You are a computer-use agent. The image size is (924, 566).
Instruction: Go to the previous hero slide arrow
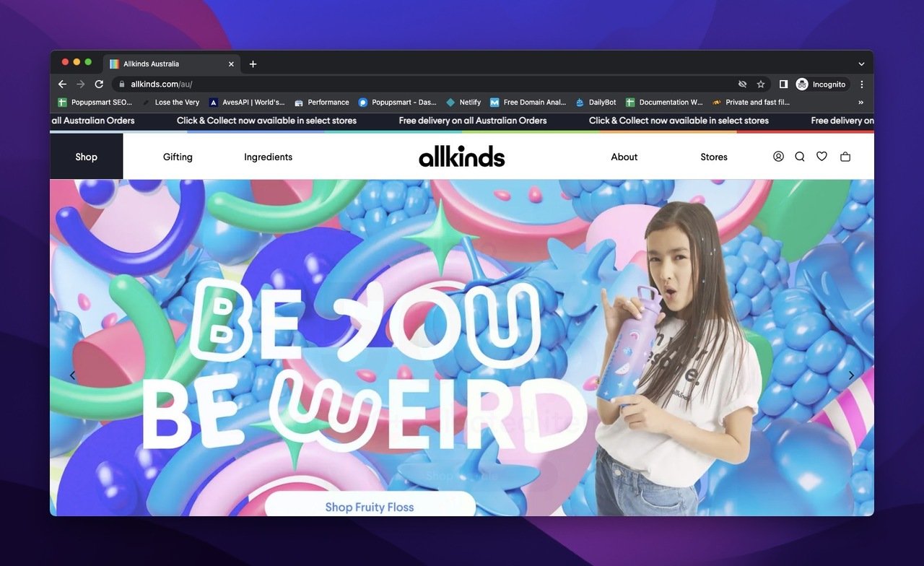pos(72,375)
